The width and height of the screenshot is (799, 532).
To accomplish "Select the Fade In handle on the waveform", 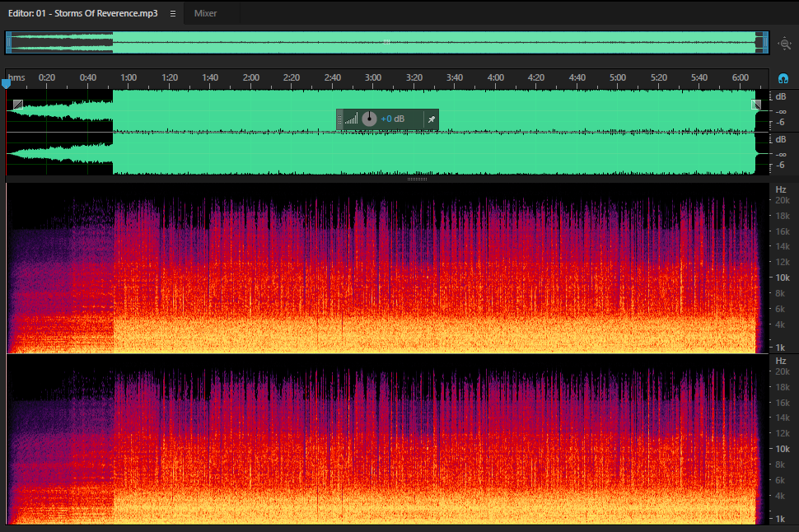I will tap(18, 105).
